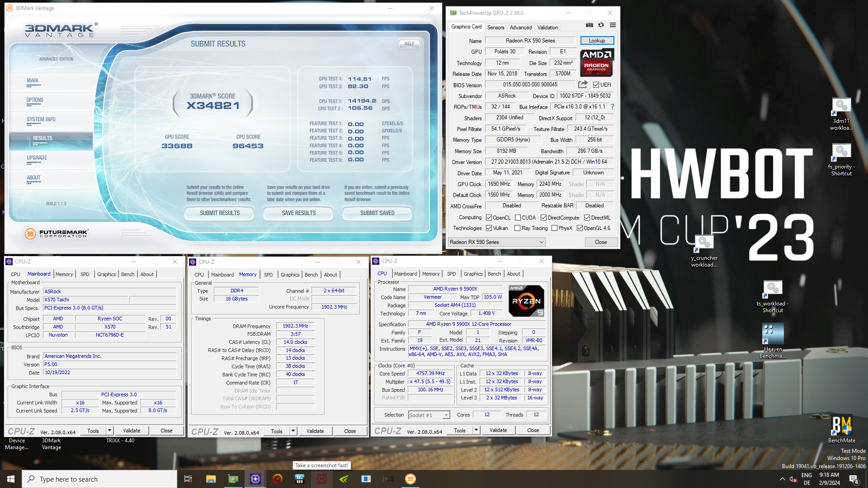Show hidden tray icons chevron
The width and height of the screenshot is (868, 488).
(782, 479)
